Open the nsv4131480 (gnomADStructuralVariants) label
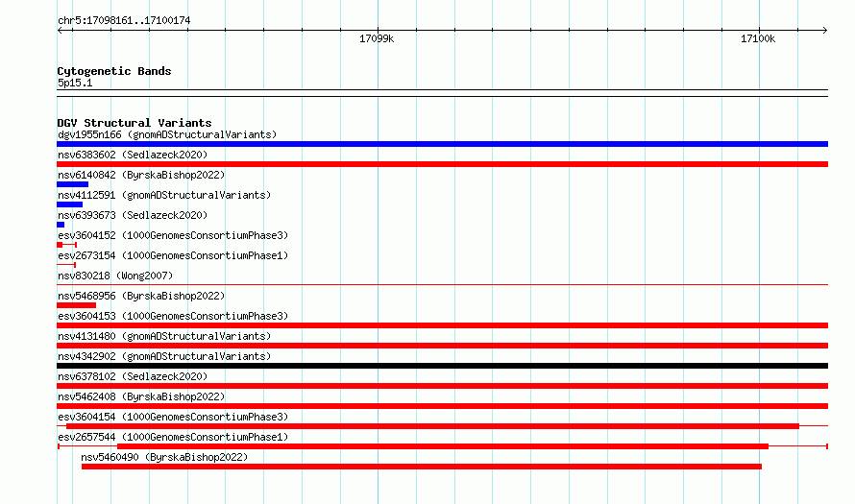855x504 pixels. pos(164,336)
